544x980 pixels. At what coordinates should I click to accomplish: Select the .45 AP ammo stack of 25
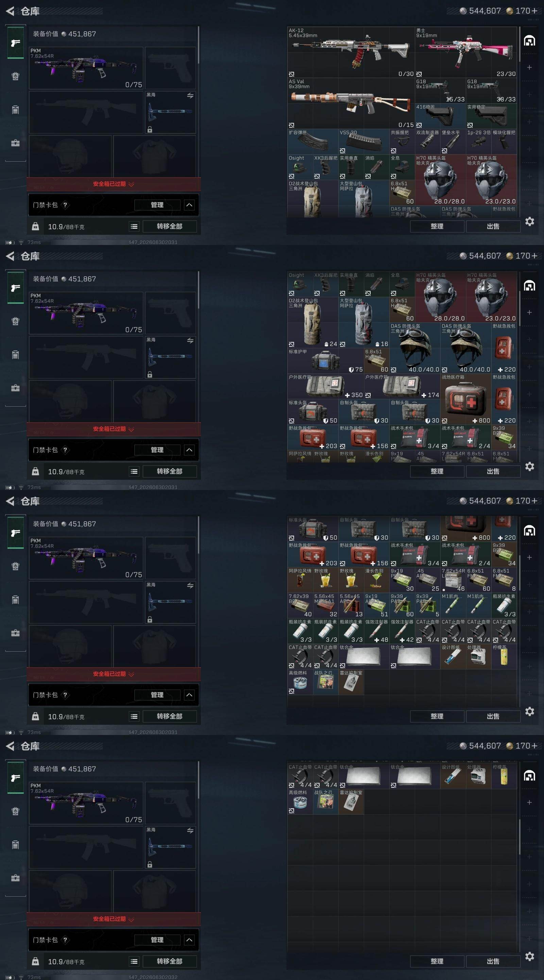[427, 580]
